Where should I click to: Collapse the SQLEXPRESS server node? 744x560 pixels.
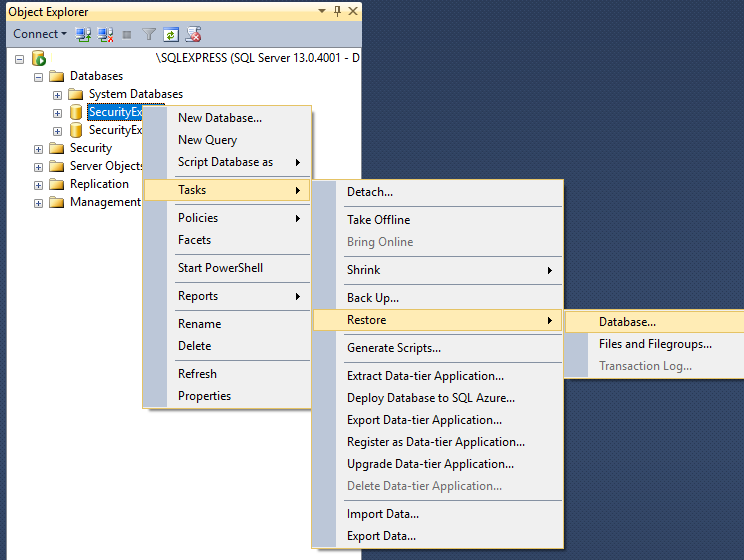[x=19, y=59]
